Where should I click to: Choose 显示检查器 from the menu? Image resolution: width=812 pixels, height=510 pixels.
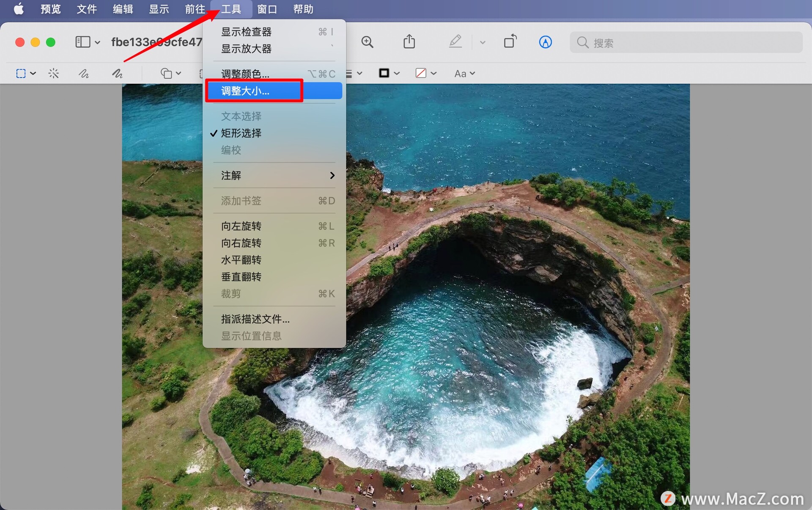(274, 32)
